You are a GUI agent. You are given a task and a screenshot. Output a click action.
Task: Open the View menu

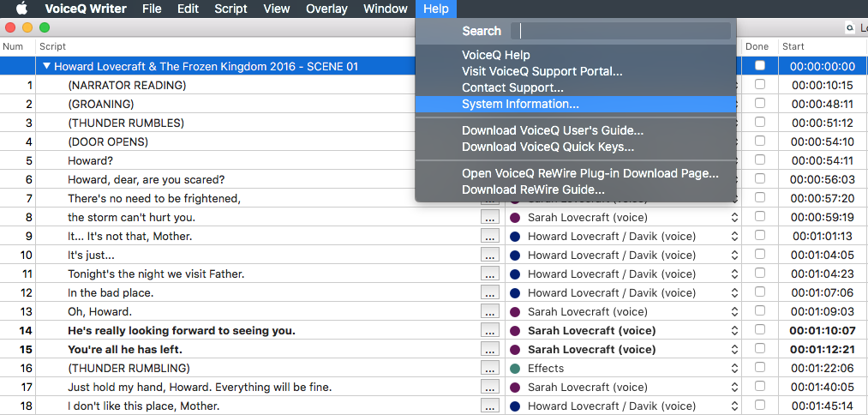276,9
